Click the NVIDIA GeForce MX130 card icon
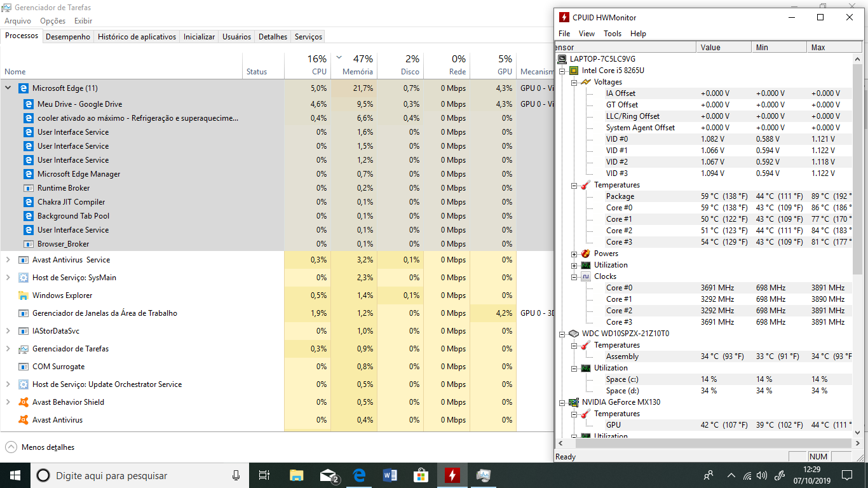This screenshot has width=868, height=488. pos(574,402)
